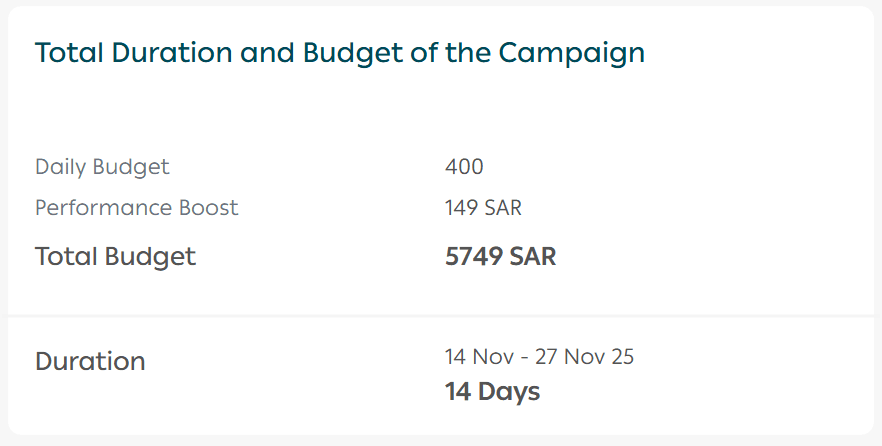This screenshot has height=446, width=882.
Task: Click the daily budget value 400
Action: coord(464,167)
